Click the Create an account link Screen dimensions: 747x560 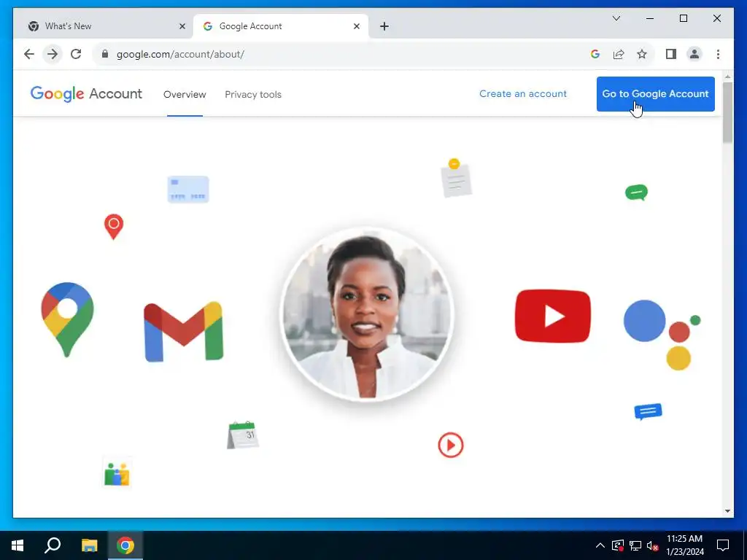[x=523, y=94]
